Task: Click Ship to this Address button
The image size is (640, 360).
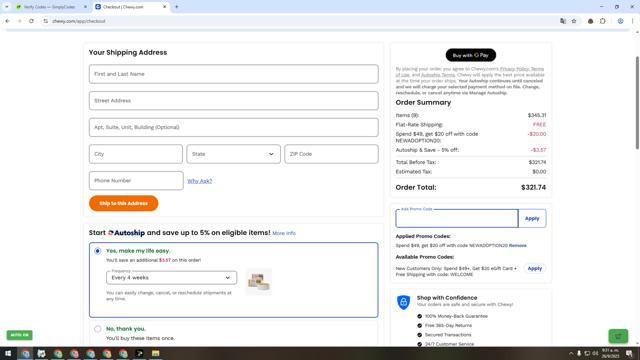Action: coord(124,203)
